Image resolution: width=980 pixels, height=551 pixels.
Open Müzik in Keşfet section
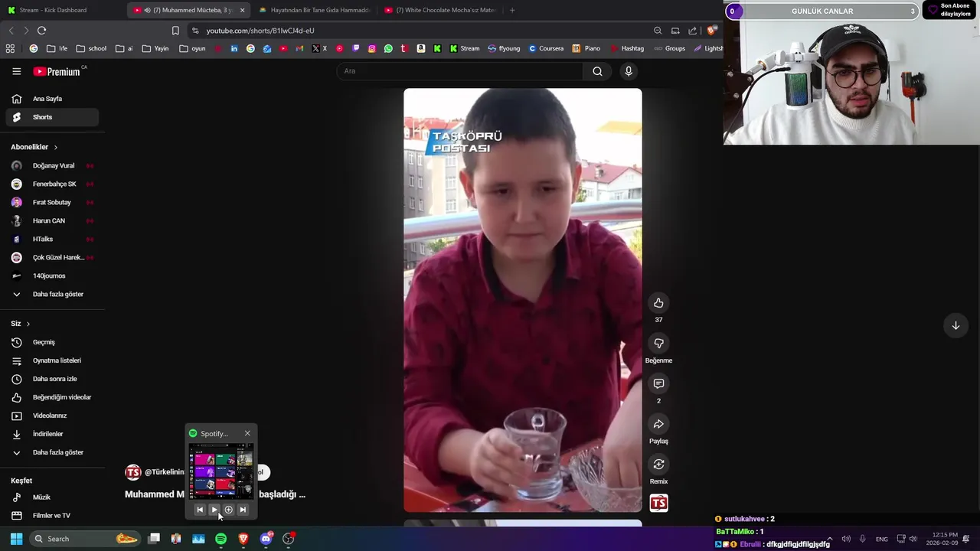coord(52,497)
